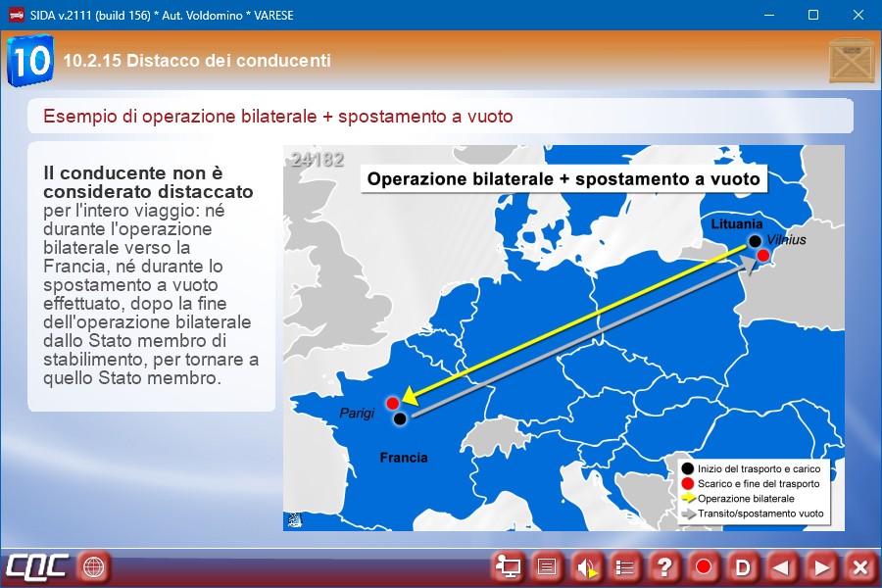The width and height of the screenshot is (882, 588).
Task: Click the SIDA app icon in title bar
Action: pyautogui.click(x=17, y=15)
